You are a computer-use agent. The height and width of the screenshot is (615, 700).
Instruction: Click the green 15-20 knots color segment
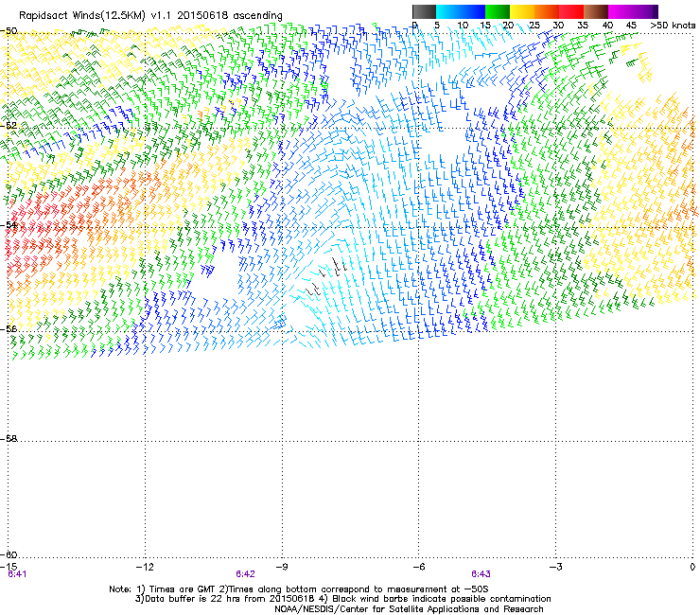[498, 11]
